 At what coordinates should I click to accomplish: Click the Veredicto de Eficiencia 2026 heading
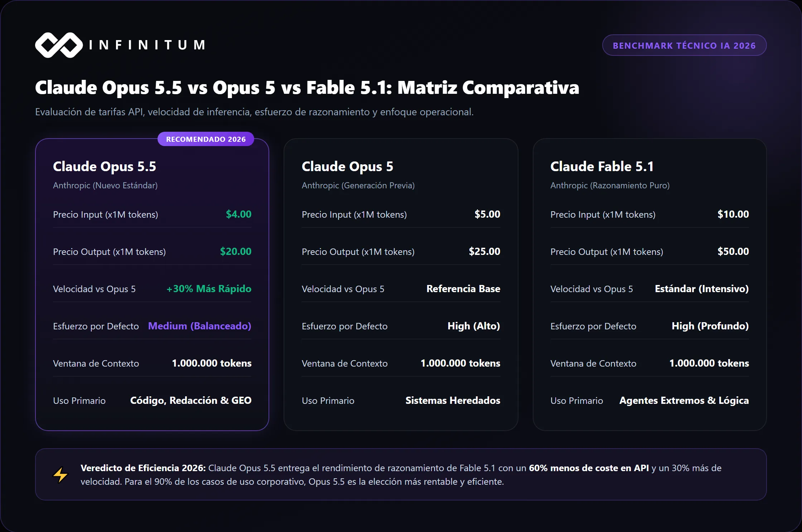(143, 468)
